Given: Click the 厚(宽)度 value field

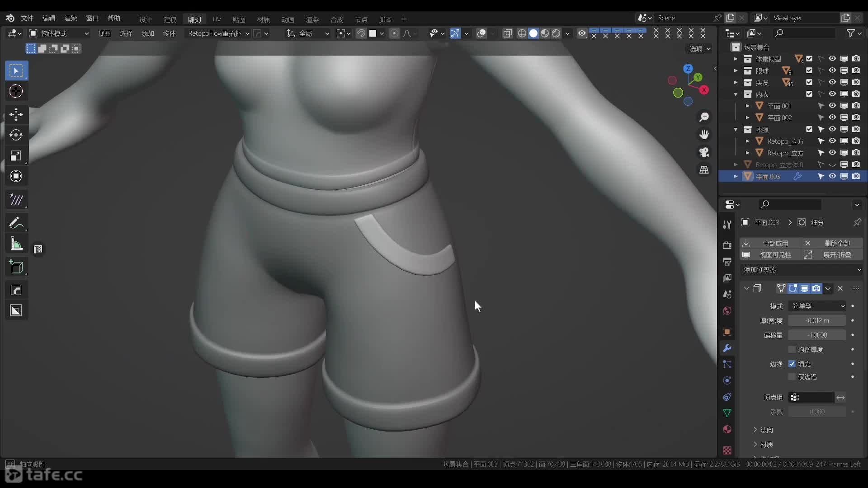Looking at the screenshot, I should click(x=817, y=320).
